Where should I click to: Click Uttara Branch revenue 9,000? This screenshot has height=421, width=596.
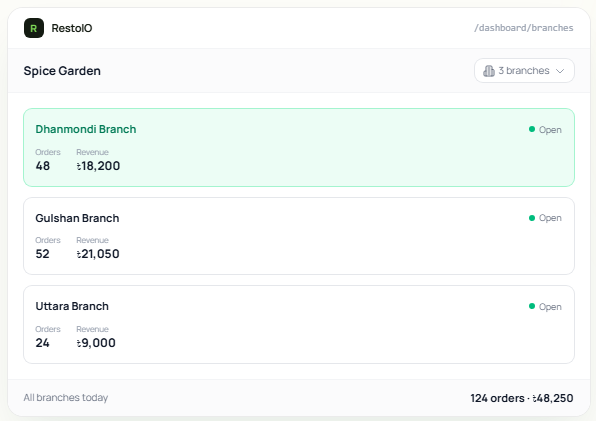96,343
